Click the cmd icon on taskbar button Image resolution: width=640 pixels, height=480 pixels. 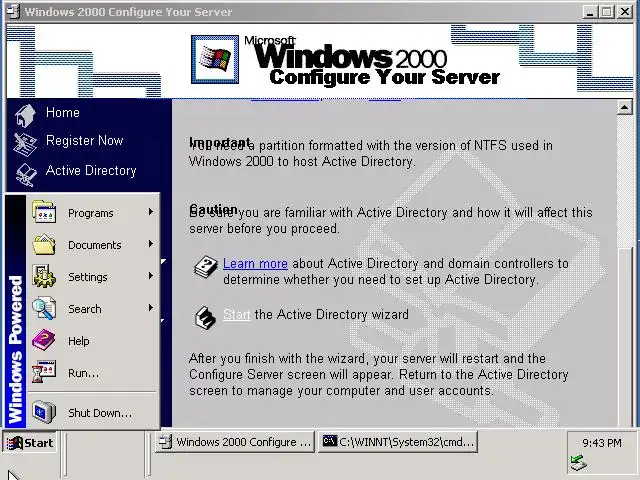[x=329, y=441]
